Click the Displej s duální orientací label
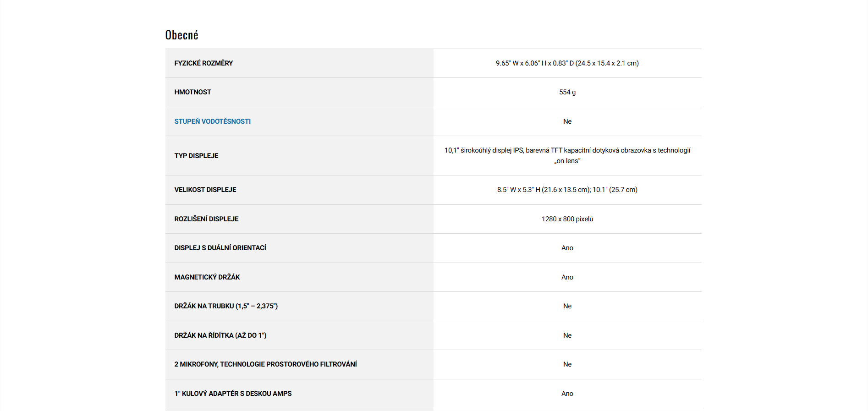The image size is (868, 411). point(220,248)
